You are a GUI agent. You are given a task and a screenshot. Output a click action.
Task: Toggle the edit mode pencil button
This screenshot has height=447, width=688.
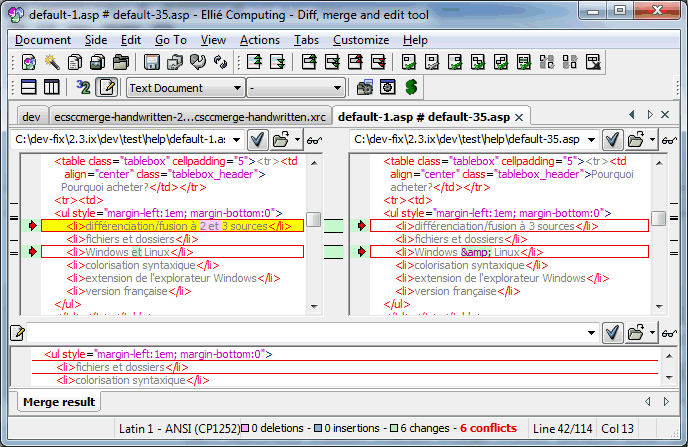pyautogui.click(x=107, y=87)
